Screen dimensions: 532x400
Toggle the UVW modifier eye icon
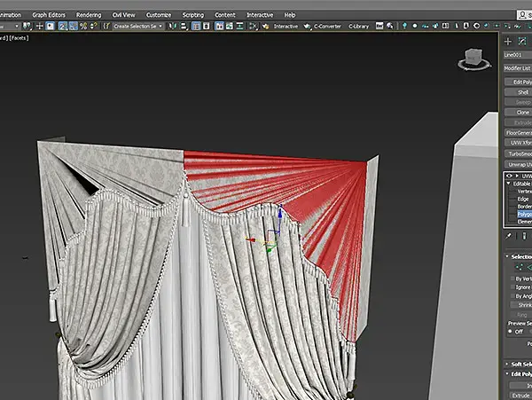coord(508,176)
